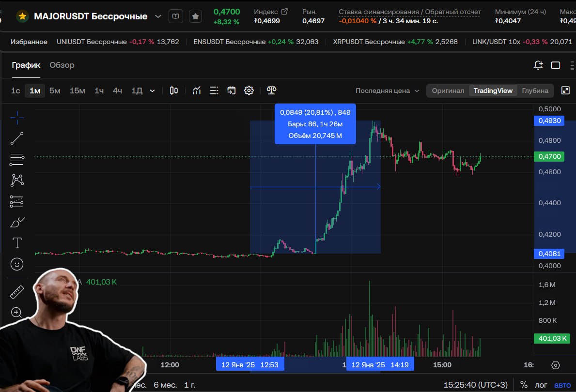Click the balance scale compare icon

271,90
